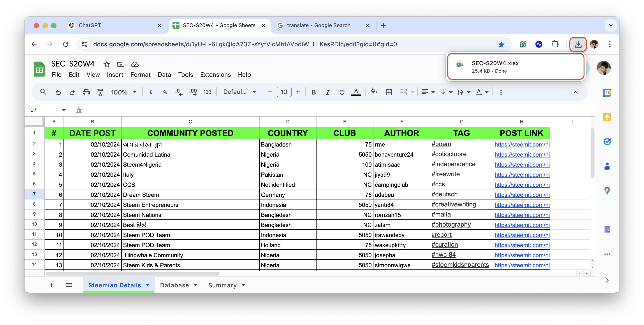This screenshot has width=644, height=325.
Task: Click the undo arrow icon
Action: (58, 92)
